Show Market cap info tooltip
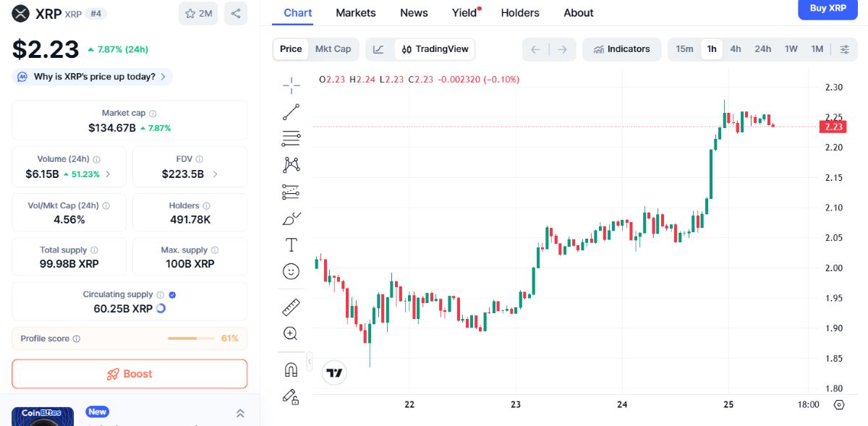 tap(153, 114)
